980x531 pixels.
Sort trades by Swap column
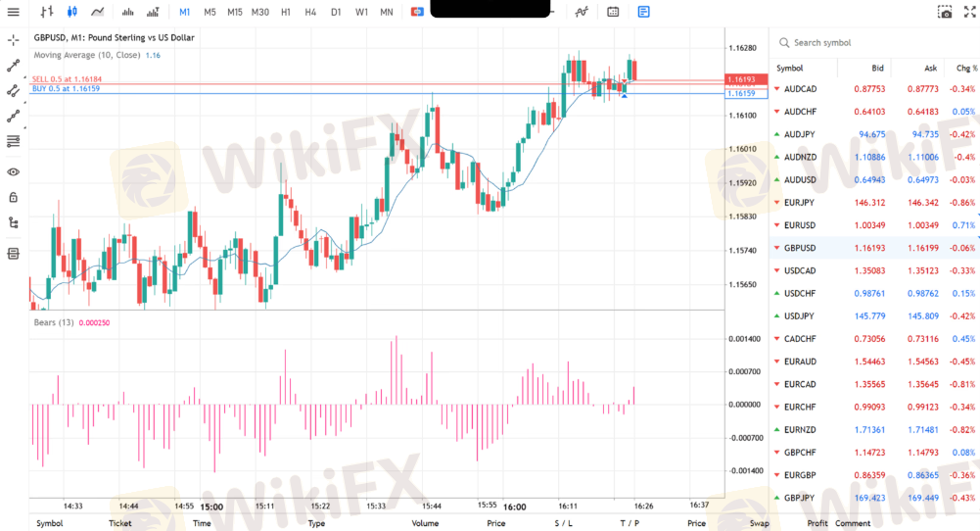click(x=760, y=523)
